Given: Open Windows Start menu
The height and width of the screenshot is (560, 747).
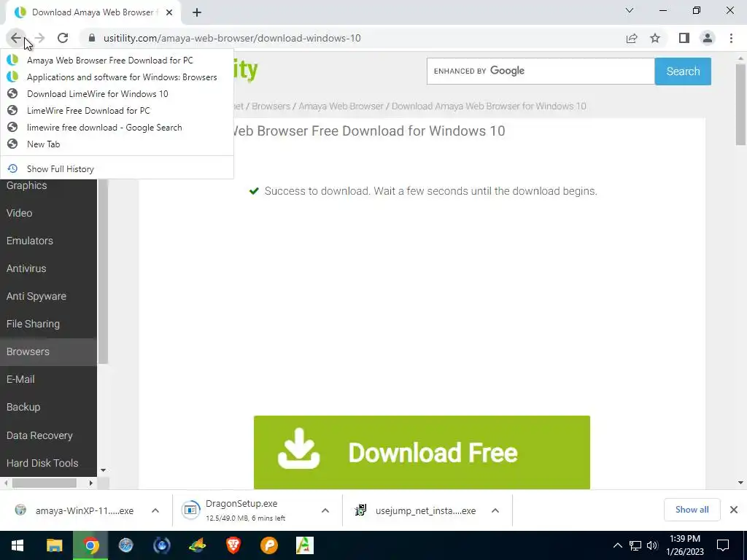Looking at the screenshot, I should click(x=18, y=545).
